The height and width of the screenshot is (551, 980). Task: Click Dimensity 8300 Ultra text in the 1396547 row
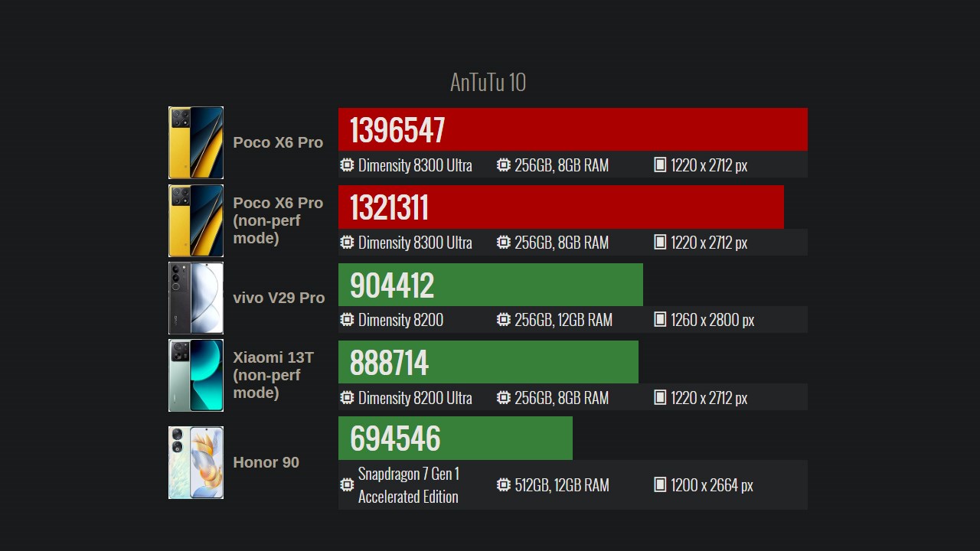tap(415, 165)
